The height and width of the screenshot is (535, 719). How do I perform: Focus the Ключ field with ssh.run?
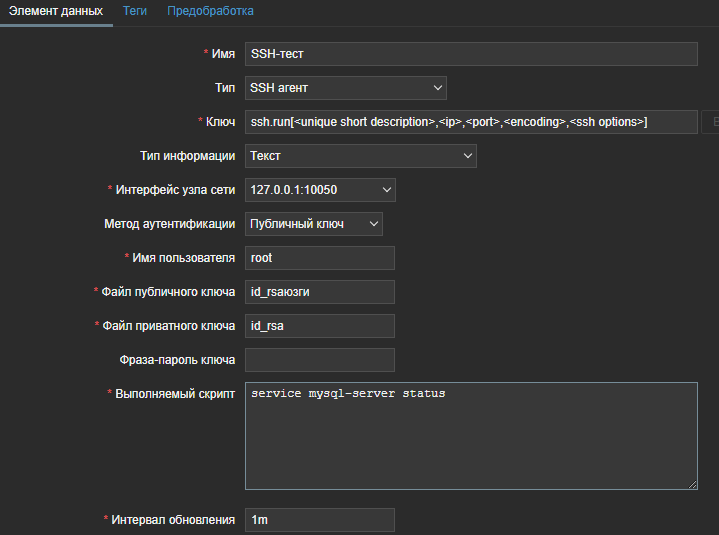pyautogui.click(x=470, y=122)
